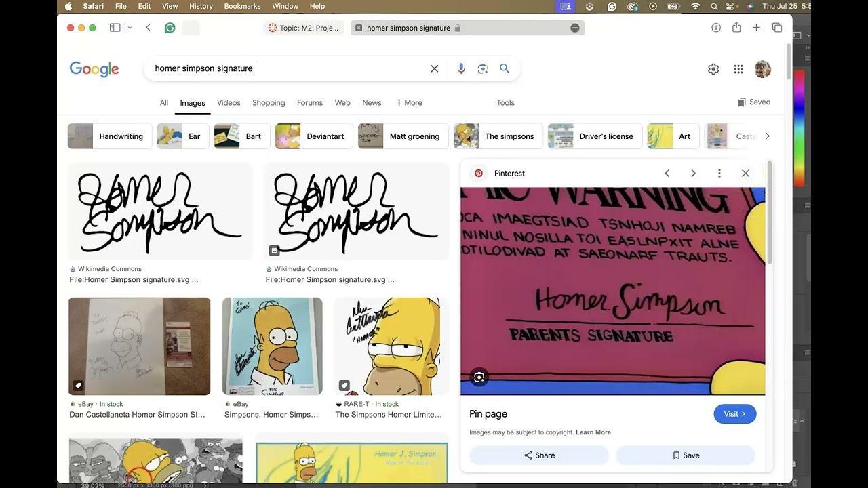Open the three-dot menu in the Pinterest preview
Viewport: 868px width, 488px height.
[x=719, y=174]
